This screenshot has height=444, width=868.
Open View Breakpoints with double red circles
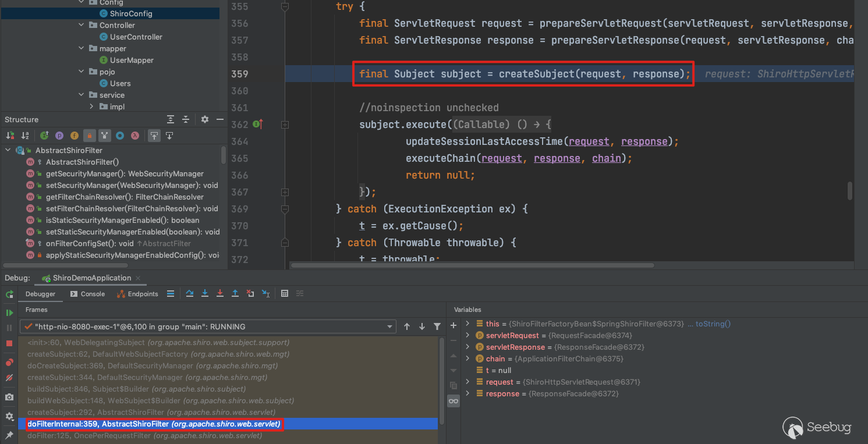tap(9, 362)
